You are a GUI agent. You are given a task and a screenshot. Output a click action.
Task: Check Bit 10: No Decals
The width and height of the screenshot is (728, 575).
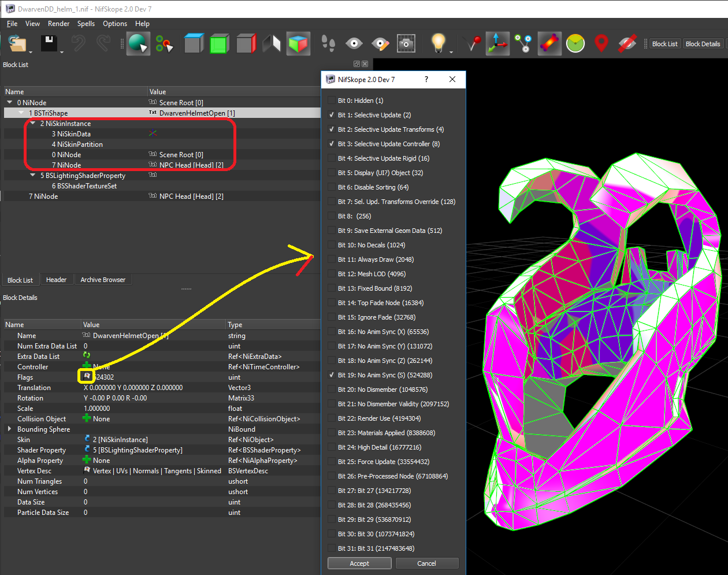332,245
